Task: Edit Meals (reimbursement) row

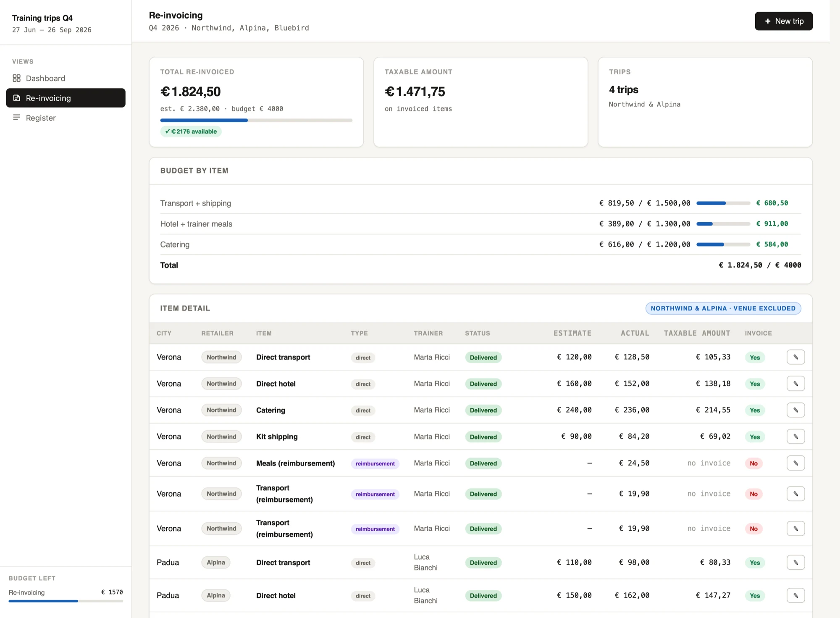Action: pyautogui.click(x=795, y=463)
